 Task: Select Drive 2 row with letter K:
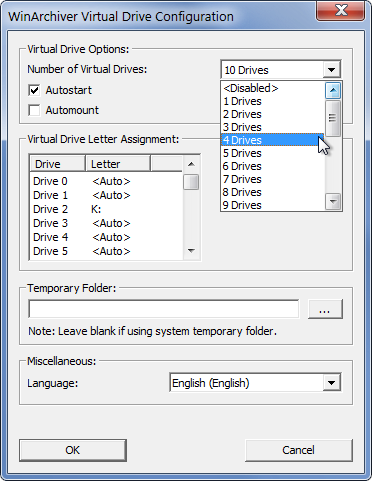(106, 209)
